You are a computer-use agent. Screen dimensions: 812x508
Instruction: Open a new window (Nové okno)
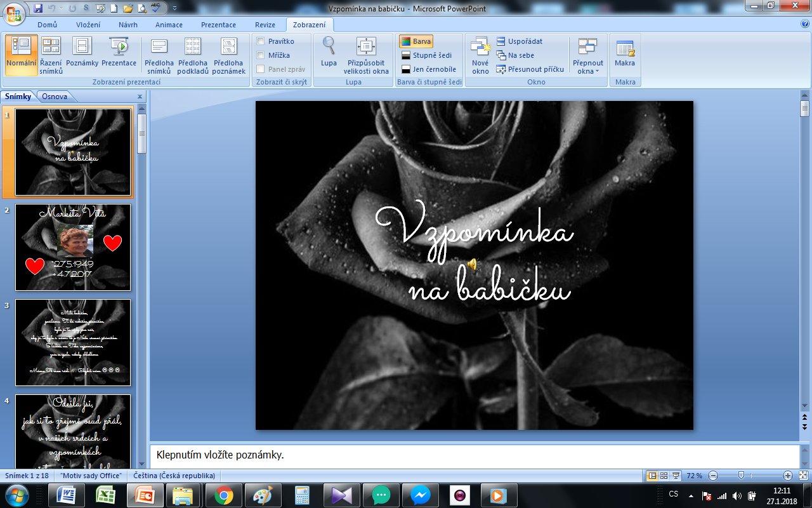[x=480, y=55]
